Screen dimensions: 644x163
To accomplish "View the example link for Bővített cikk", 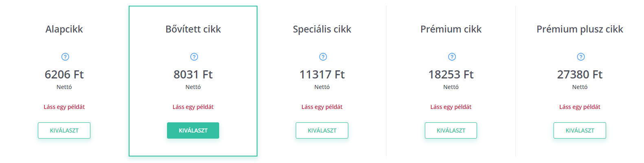I will coord(193,107).
